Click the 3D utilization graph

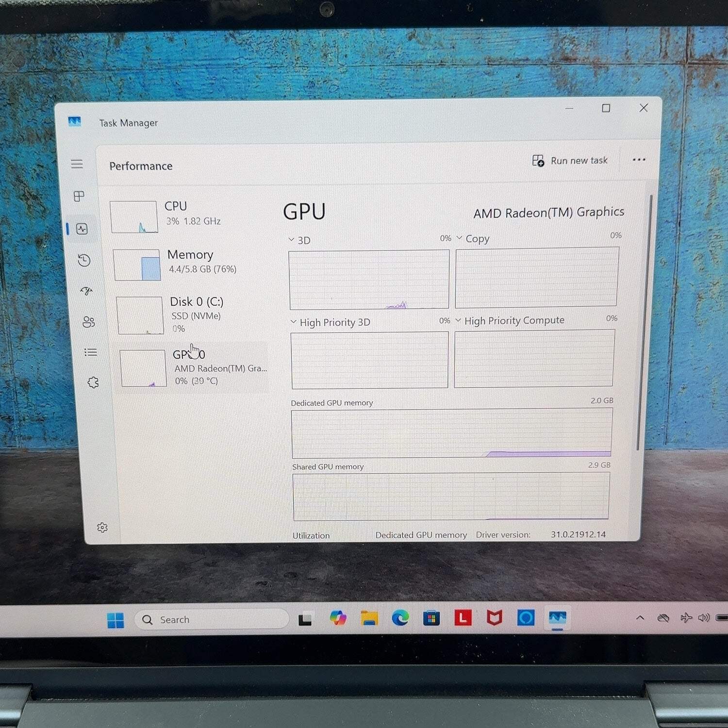click(369, 280)
